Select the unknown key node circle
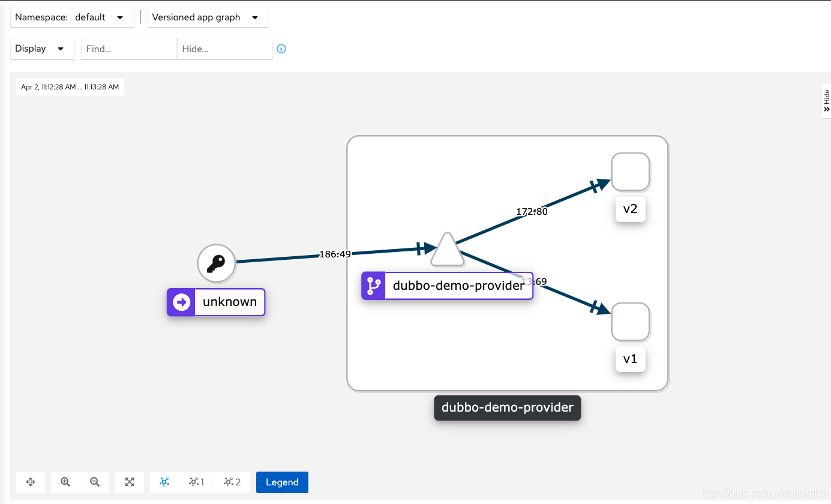 click(217, 263)
